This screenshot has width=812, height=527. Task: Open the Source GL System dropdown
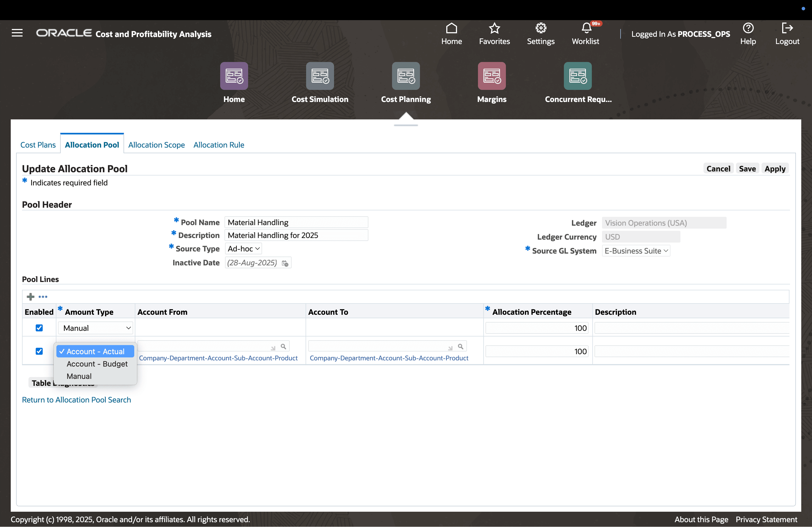click(636, 251)
